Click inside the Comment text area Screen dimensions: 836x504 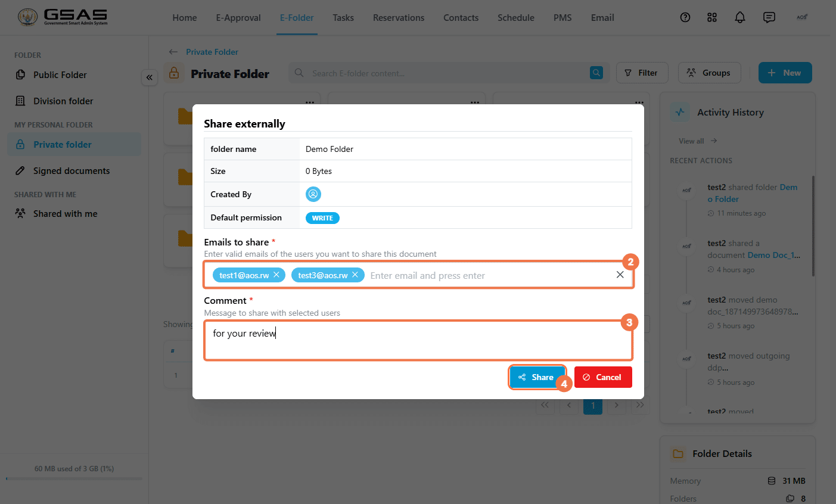pyautogui.click(x=418, y=341)
